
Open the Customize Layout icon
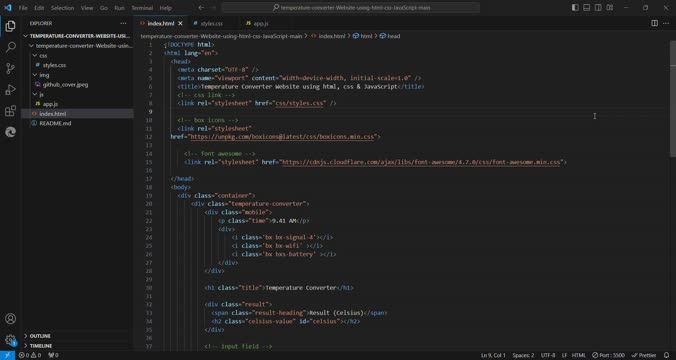point(610,7)
